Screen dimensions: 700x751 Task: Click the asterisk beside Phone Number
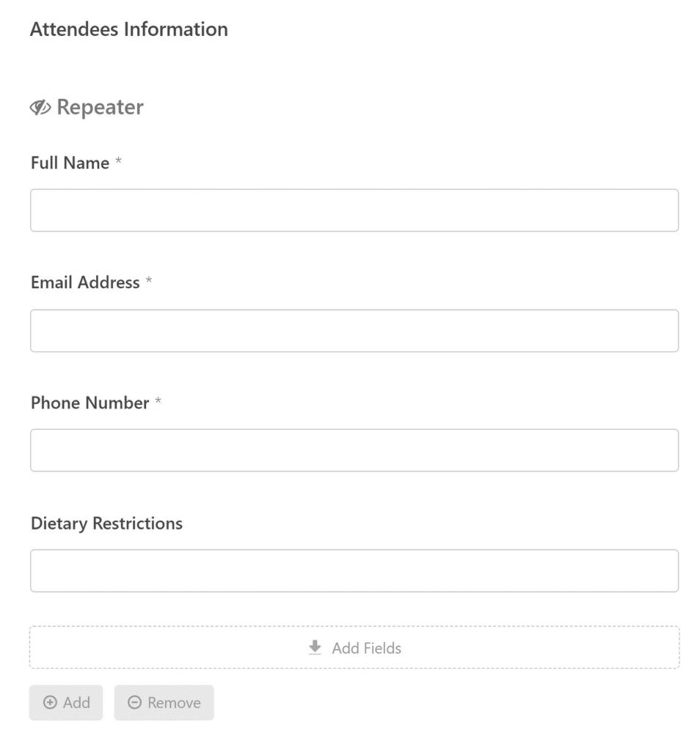tap(158, 401)
